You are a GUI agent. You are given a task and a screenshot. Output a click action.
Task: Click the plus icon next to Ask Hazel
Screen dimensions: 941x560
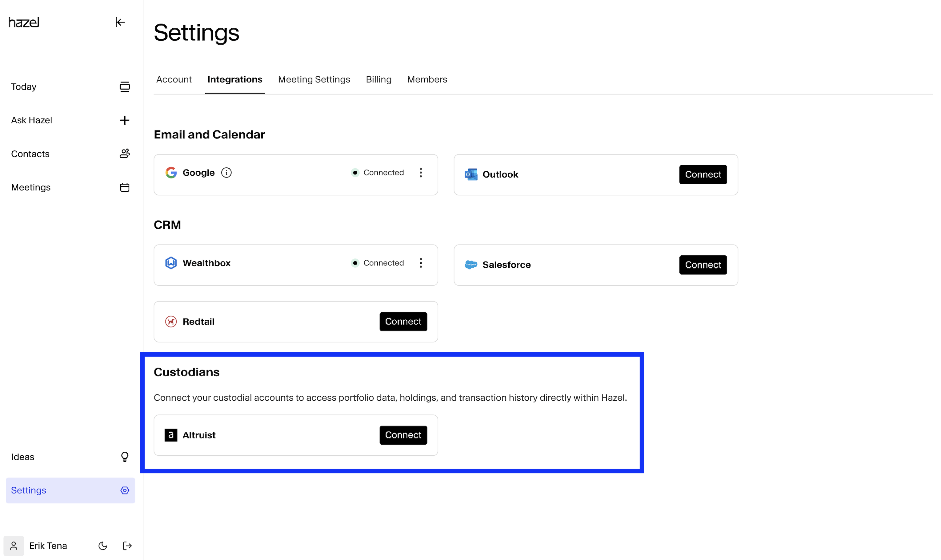pyautogui.click(x=125, y=120)
